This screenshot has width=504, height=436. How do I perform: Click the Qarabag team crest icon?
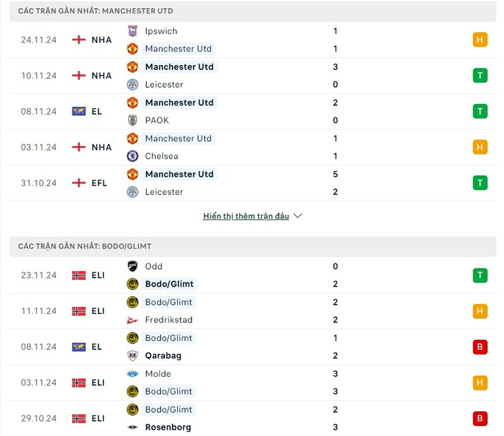(132, 355)
